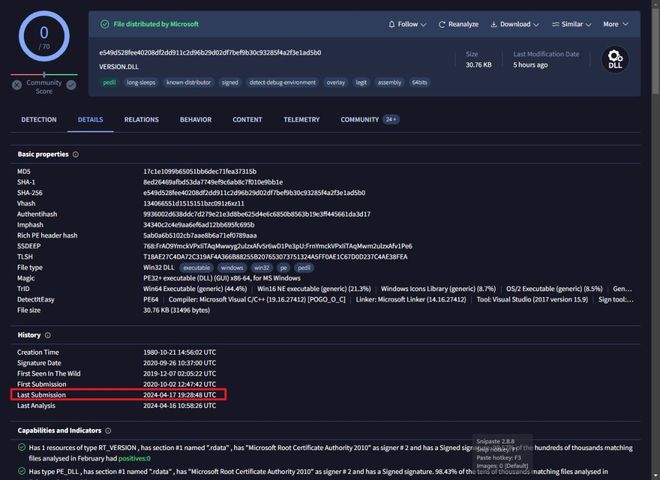Click the assembly tag

tap(389, 83)
